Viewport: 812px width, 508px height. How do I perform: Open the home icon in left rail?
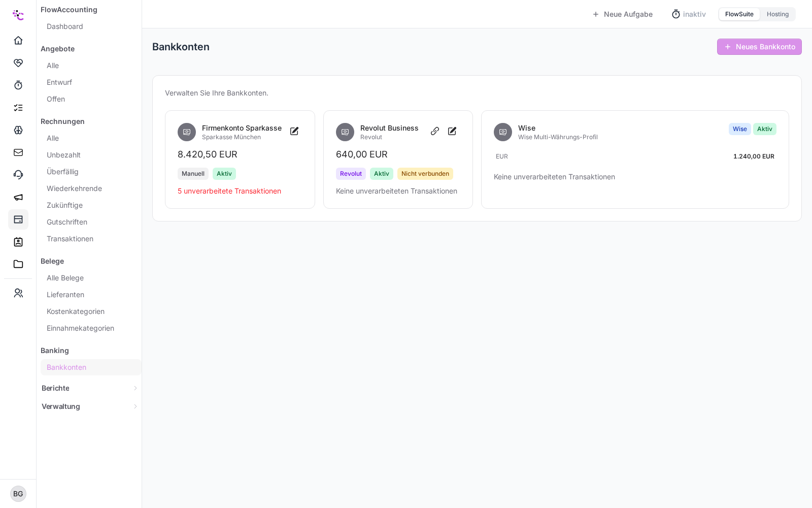click(18, 41)
